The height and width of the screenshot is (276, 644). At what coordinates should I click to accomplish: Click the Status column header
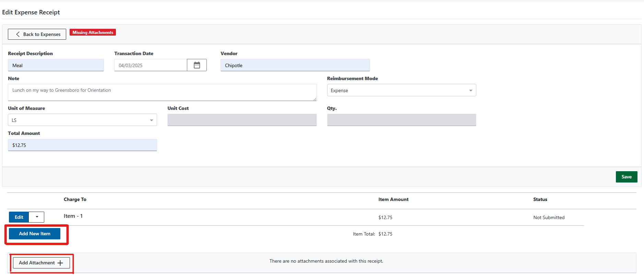540,199
